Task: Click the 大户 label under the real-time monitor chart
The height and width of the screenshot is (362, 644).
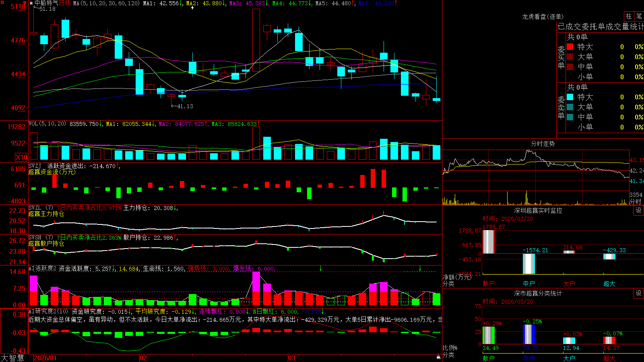Action: click(x=569, y=284)
